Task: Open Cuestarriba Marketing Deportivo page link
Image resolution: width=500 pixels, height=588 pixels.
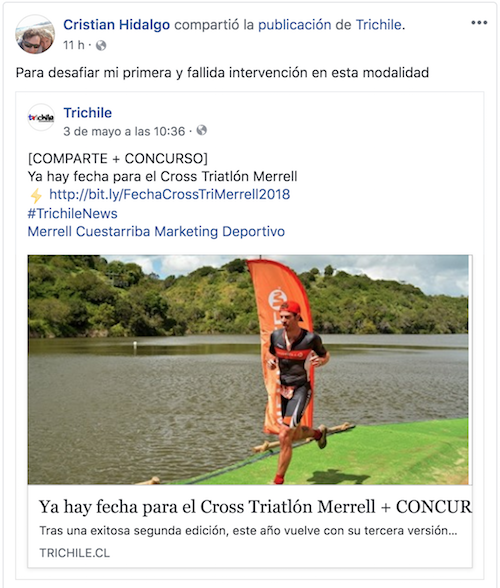Action: pyautogui.click(x=180, y=231)
